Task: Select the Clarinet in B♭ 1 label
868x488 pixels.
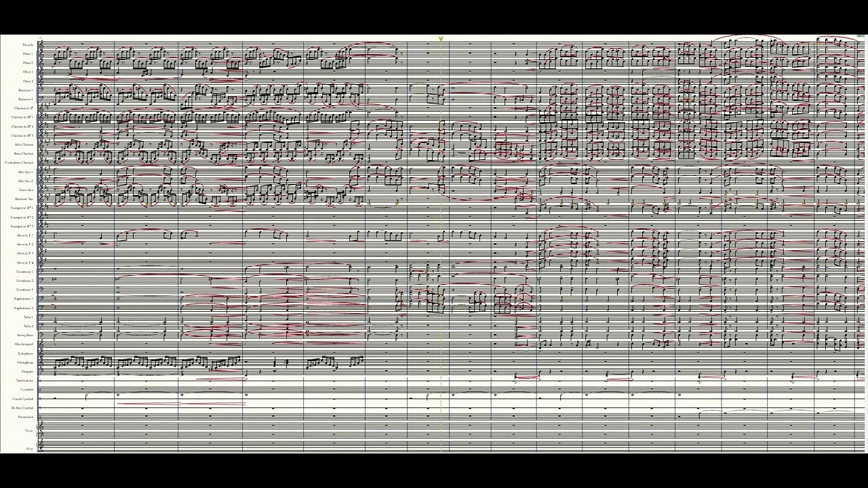Action: click(x=22, y=117)
